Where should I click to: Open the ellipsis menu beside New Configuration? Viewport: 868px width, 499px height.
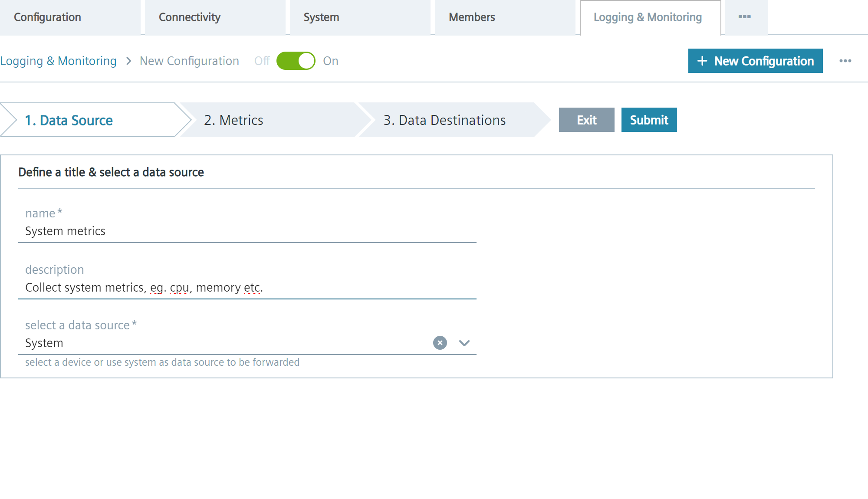[x=845, y=61]
